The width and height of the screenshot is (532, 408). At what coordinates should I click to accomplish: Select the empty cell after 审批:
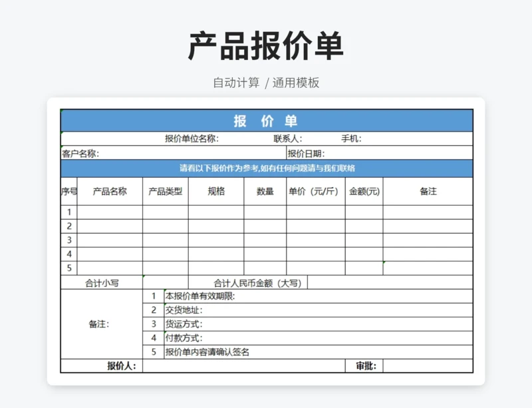pos(428,366)
